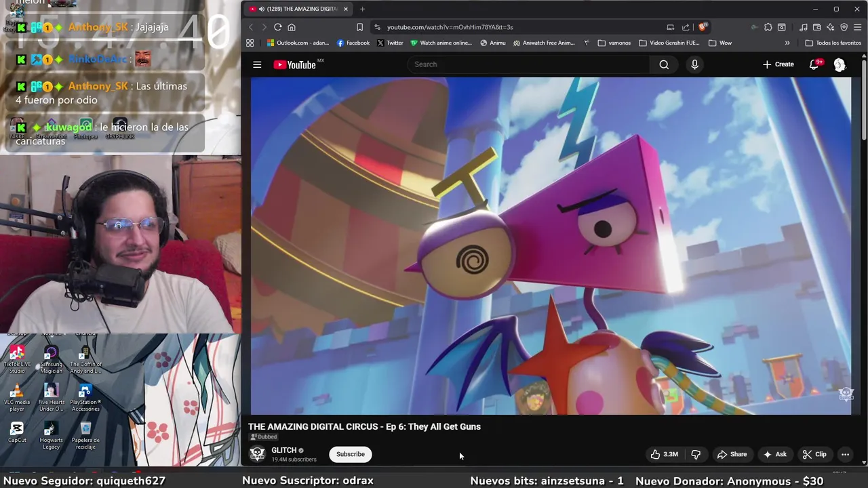Open the GLITCH channel avatar

[257, 454]
